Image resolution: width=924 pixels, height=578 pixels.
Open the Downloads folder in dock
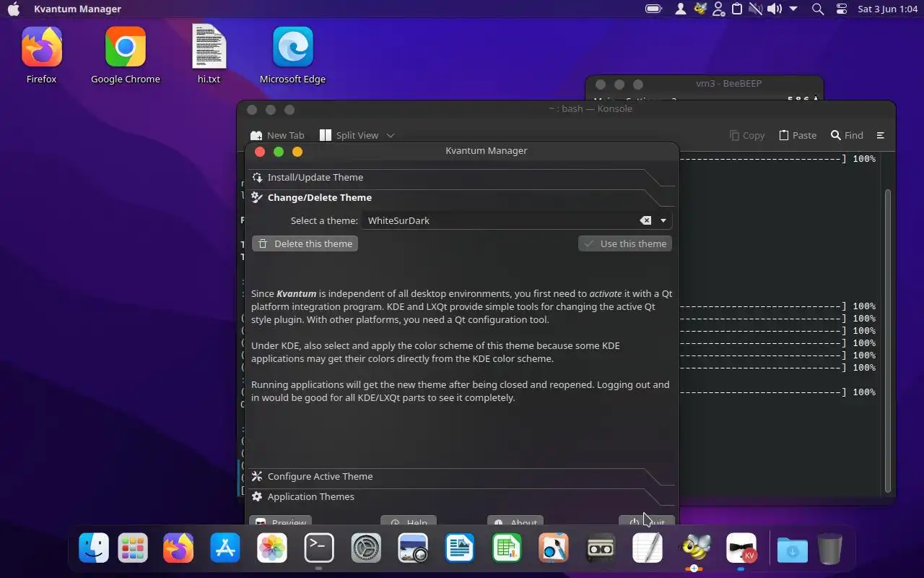tap(793, 549)
